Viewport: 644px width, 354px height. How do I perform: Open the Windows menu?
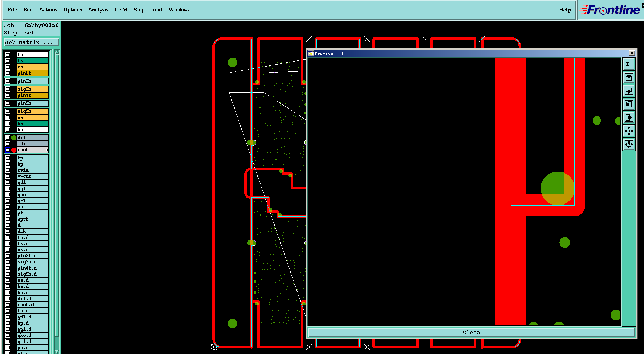click(179, 10)
